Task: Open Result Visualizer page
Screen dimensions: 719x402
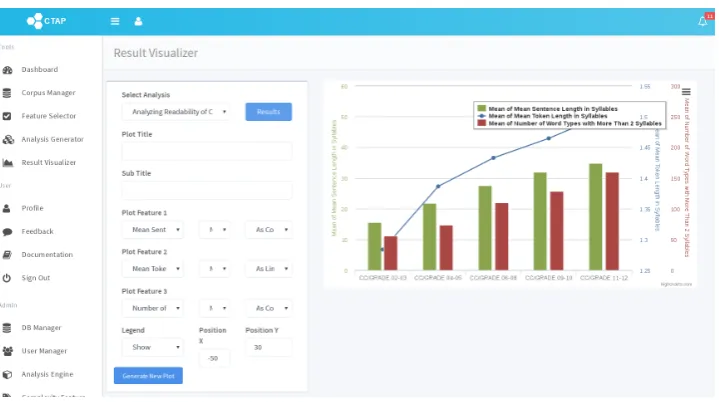Action: (49, 162)
